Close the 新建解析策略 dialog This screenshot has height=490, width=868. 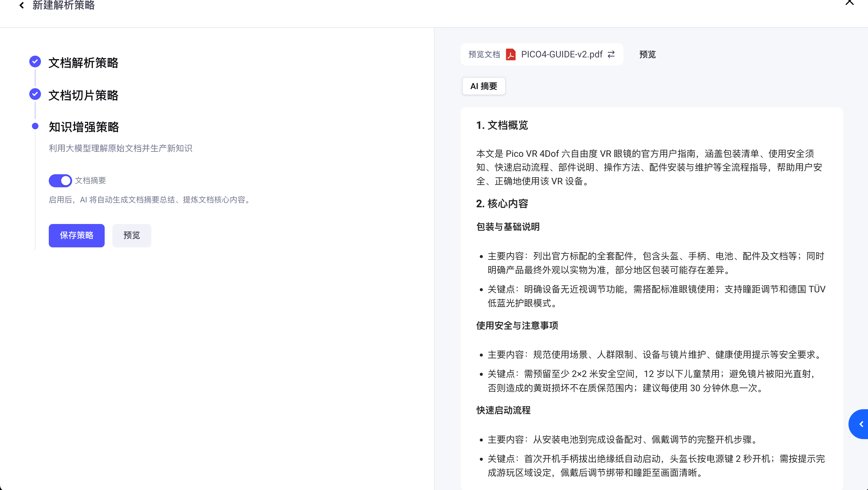pos(849,2)
